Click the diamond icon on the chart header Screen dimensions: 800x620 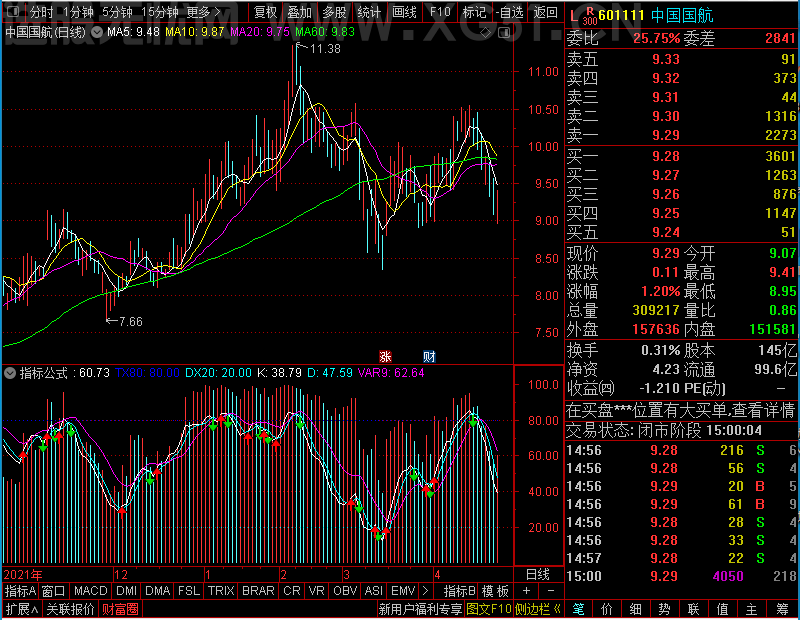485,33
